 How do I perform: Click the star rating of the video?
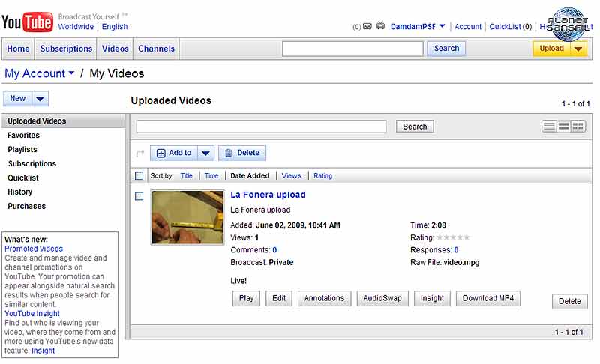tap(453, 237)
